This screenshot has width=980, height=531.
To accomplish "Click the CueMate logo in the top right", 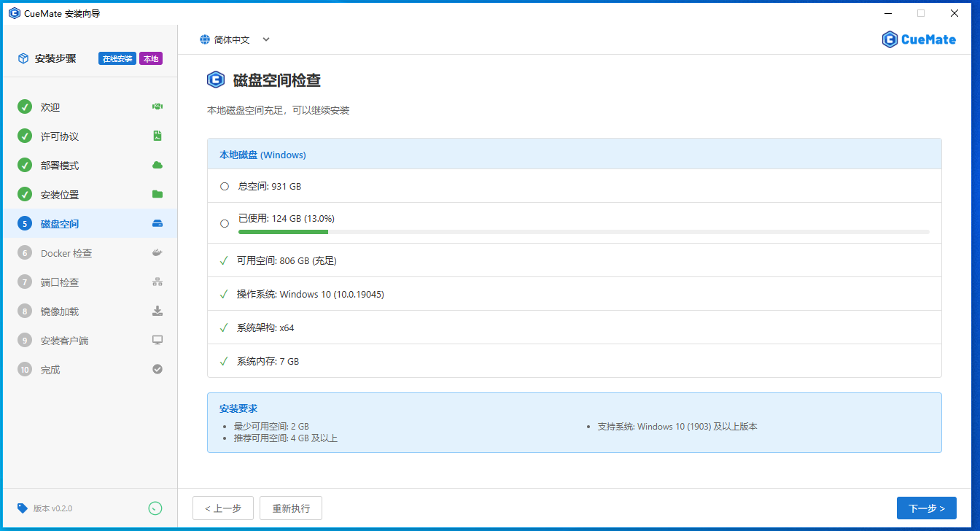I will click(x=918, y=39).
